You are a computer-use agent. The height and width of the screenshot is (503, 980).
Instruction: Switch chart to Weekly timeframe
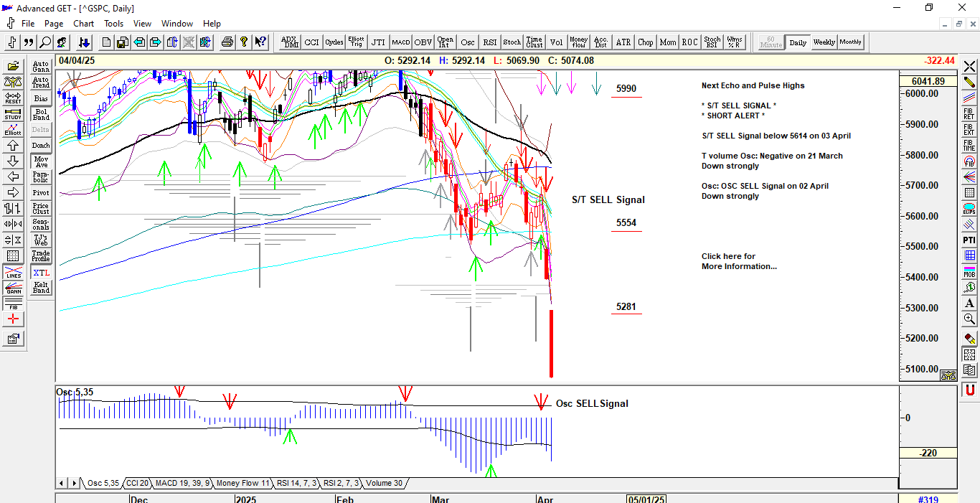824,42
